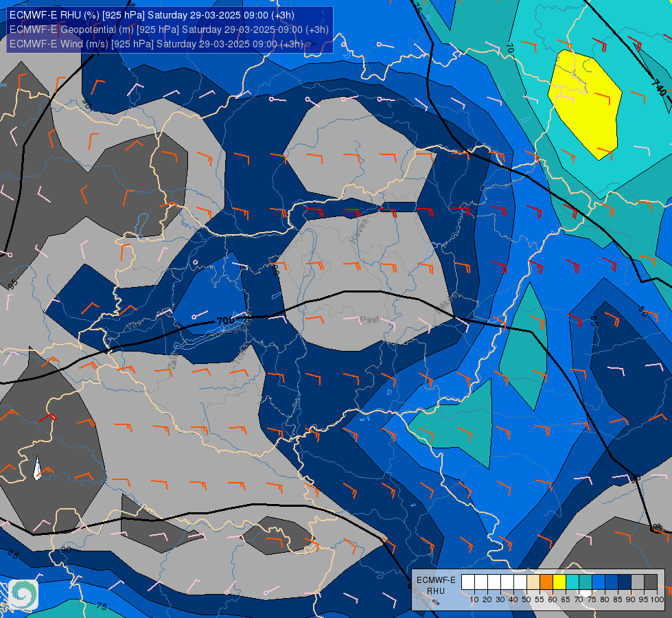Select the ECMWF-E RHU (%) layer title line

tap(152, 15)
